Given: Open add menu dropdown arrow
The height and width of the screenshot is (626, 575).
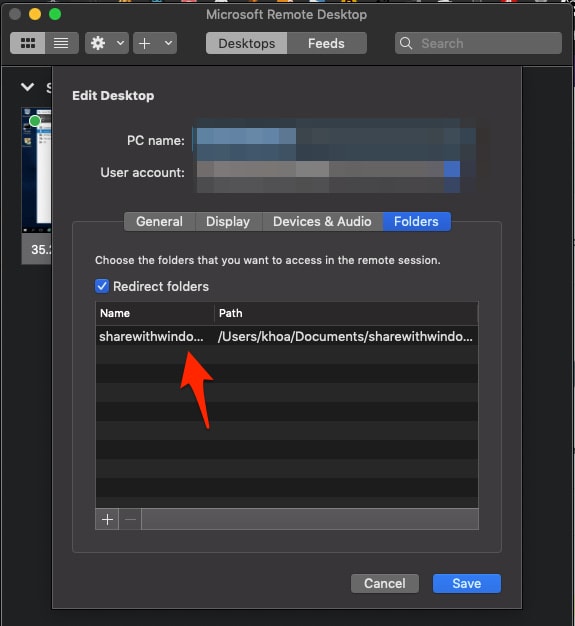Looking at the screenshot, I should [x=169, y=43].
